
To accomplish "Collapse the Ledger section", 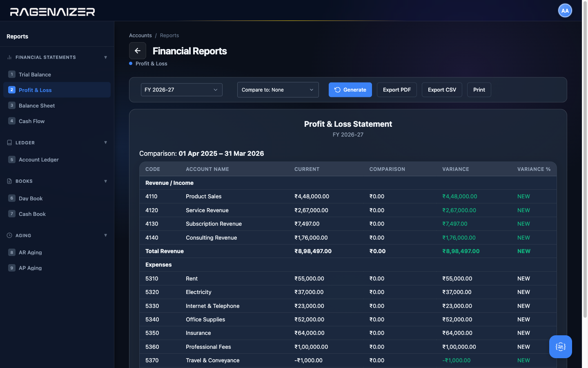I will point(106,143).
